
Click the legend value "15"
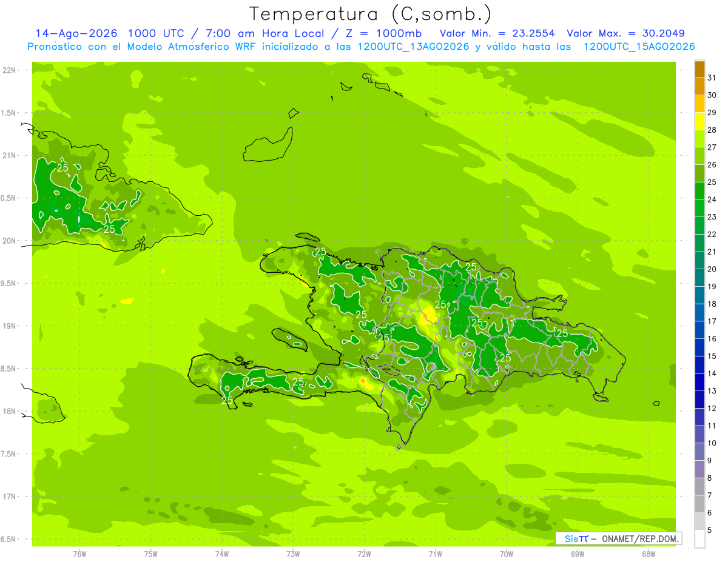pos(712,356)
